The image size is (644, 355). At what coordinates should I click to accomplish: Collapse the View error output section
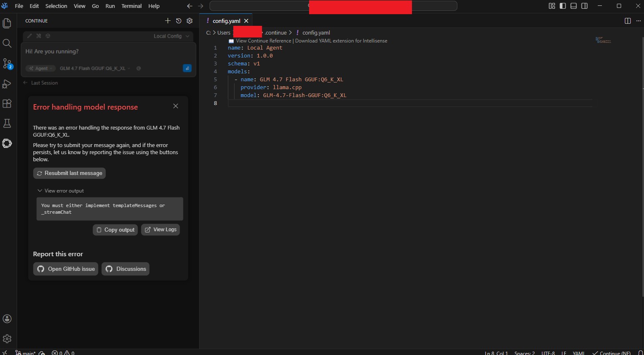(x=60, y=191)
